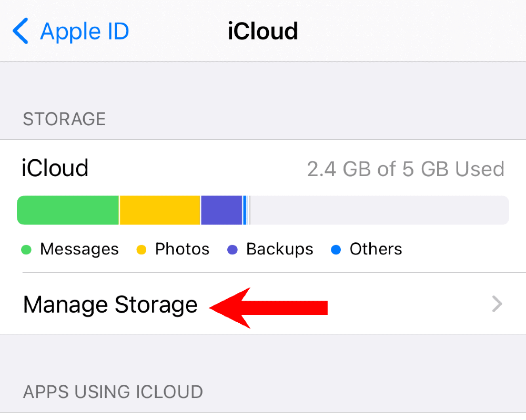Toggle the Backups storage category
Screen dimensions: 526x420
279,249
